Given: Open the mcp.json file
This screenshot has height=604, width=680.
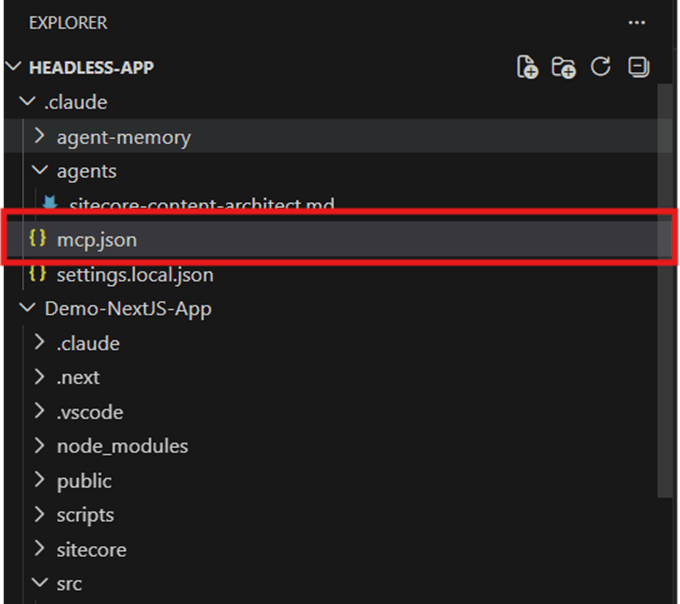Looking at the screenshot, I should 97,240.
